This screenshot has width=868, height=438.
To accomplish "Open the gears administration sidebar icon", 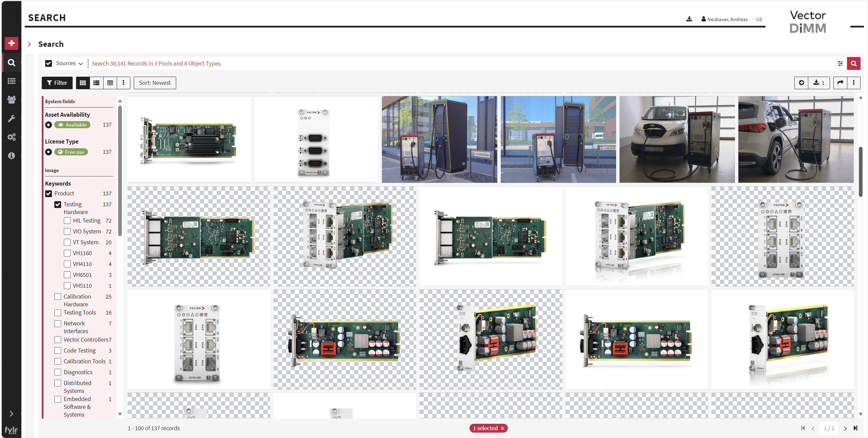I will point(12,137).
